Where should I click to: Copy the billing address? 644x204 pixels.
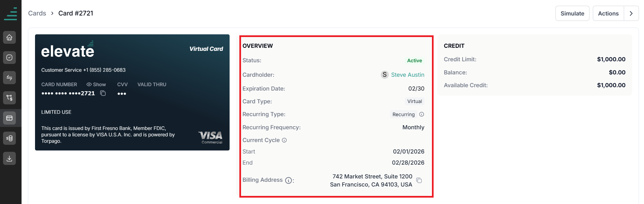pyautogui.click(x=419, y=180)
